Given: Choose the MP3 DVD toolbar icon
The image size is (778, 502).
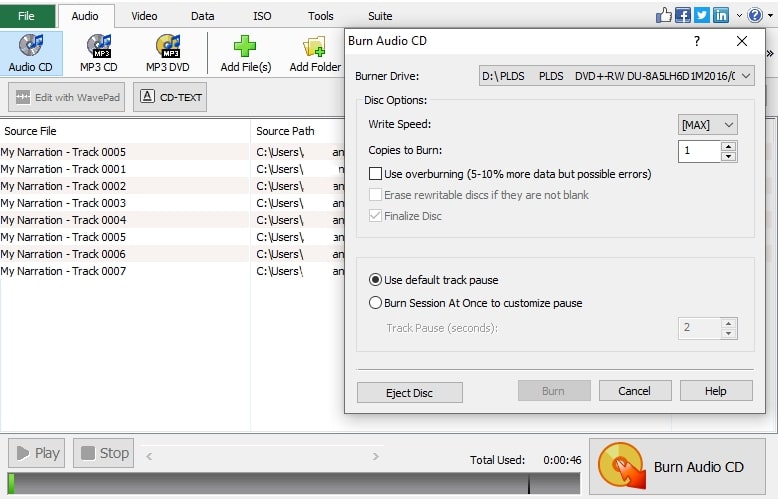Looking at the screenshot, I should click(168, 53).
